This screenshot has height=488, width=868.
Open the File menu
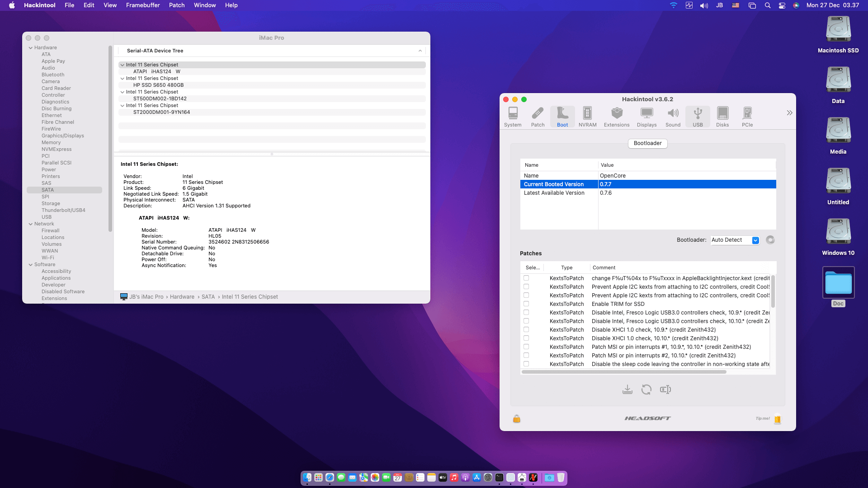[x=69, y=5]
